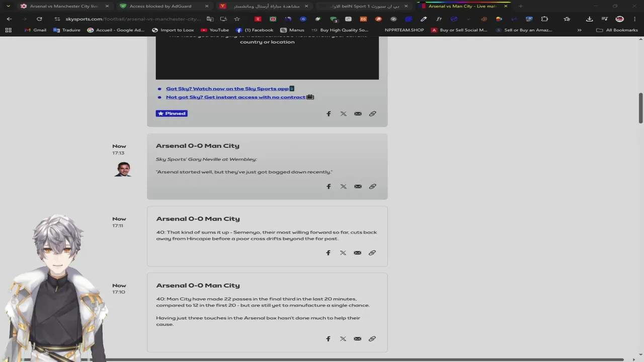Screen dimensions: 644x362
Task: Share the Pinned post on X
Action: [343, 114]
